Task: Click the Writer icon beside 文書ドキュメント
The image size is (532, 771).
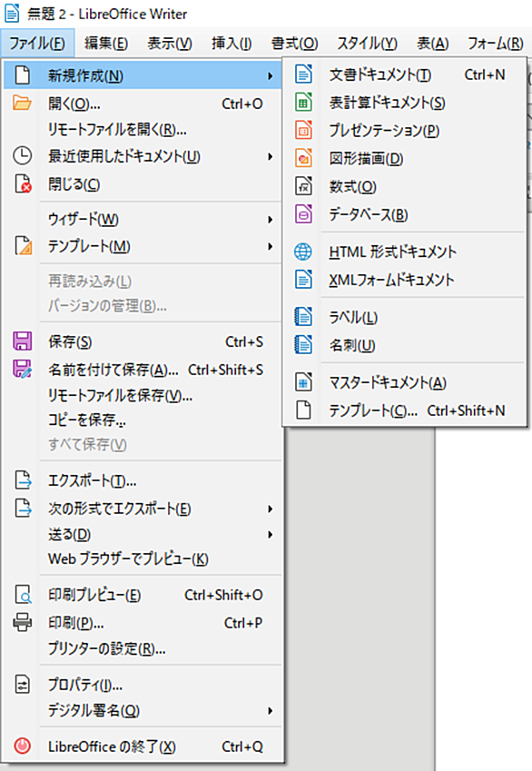Action: [303, 74]
